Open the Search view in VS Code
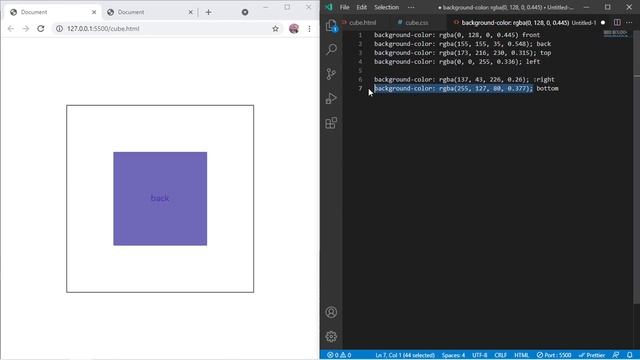Viewport: 640px width, 360px height. click(x=331, y=49)
